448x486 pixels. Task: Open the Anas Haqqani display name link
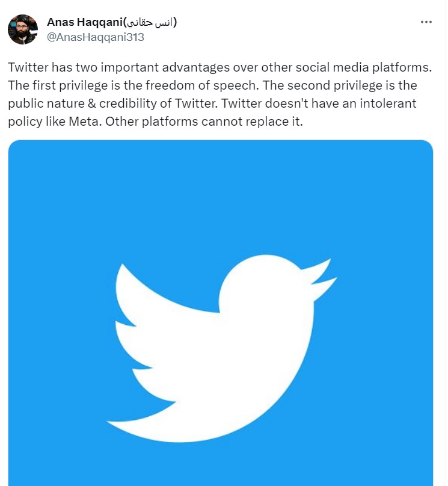[x=84, y=22]
